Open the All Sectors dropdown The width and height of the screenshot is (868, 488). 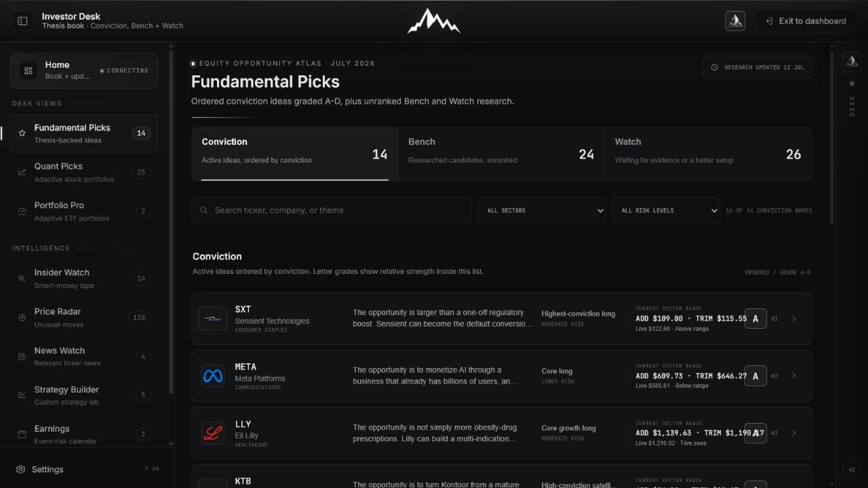542,210
